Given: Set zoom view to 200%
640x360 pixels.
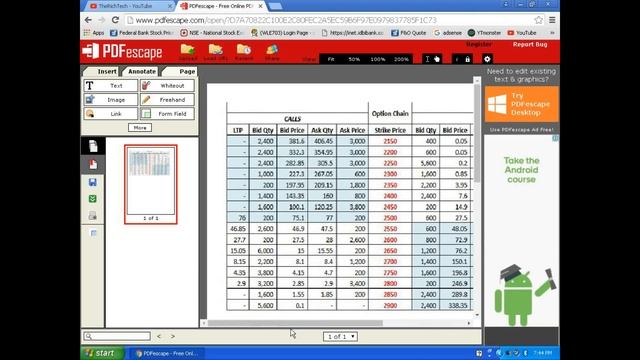Looking at the screenshot, I should (401, 59).
